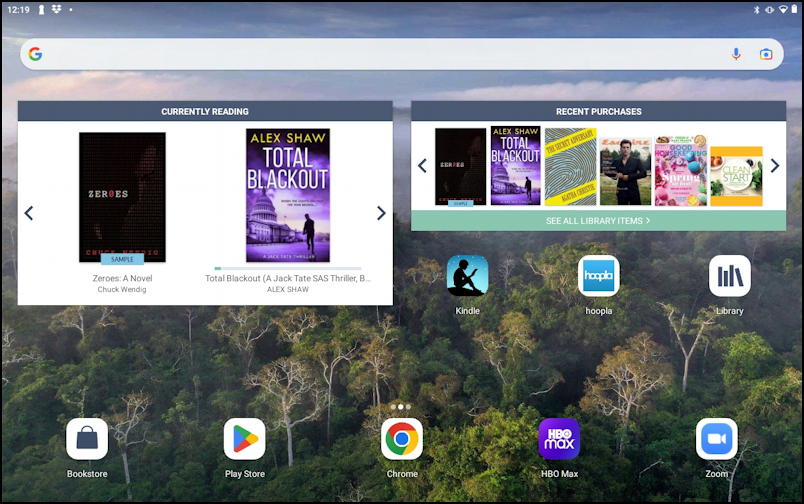
Task: Open the Bookstore app
Action: tap(87, 439)
